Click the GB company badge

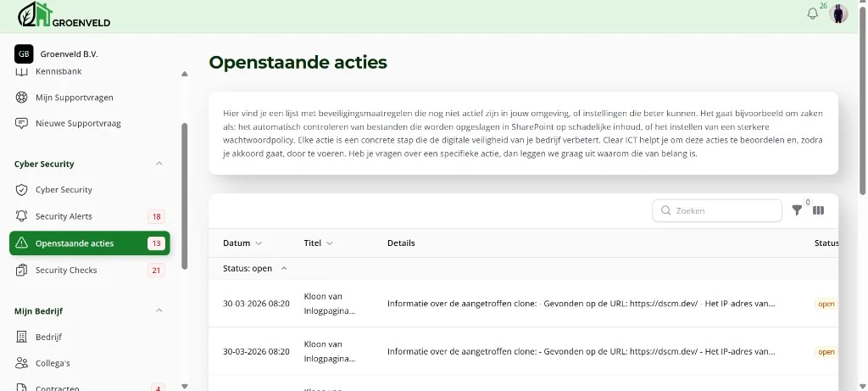click(x=24, y=54)
